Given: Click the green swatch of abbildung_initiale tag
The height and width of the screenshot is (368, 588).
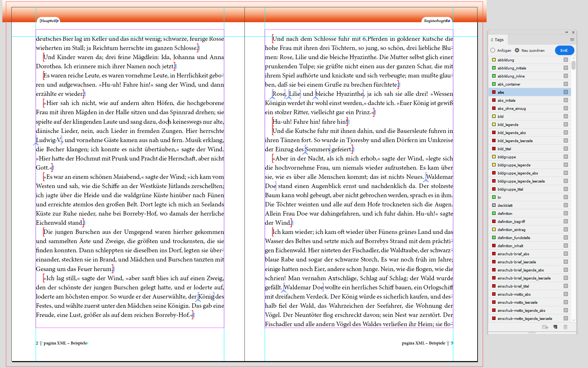Looking at the screenshot, I should (494, 68).
